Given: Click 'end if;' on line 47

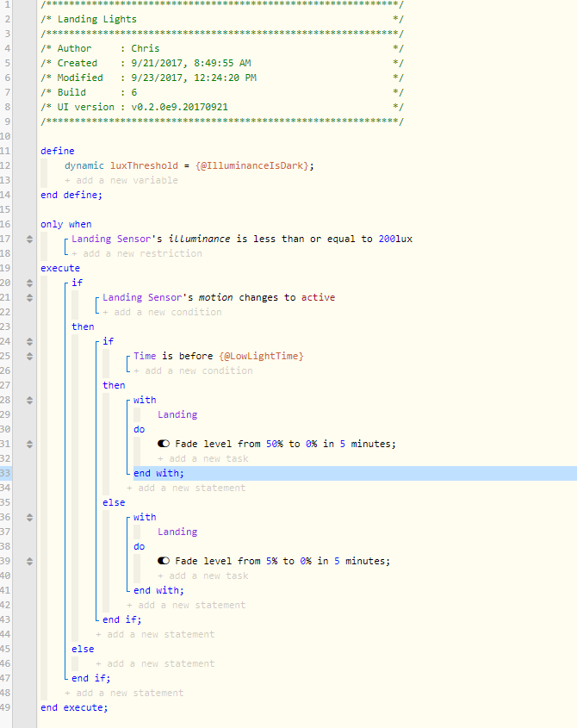Looking at the screenshot, I should coord(91,678).
